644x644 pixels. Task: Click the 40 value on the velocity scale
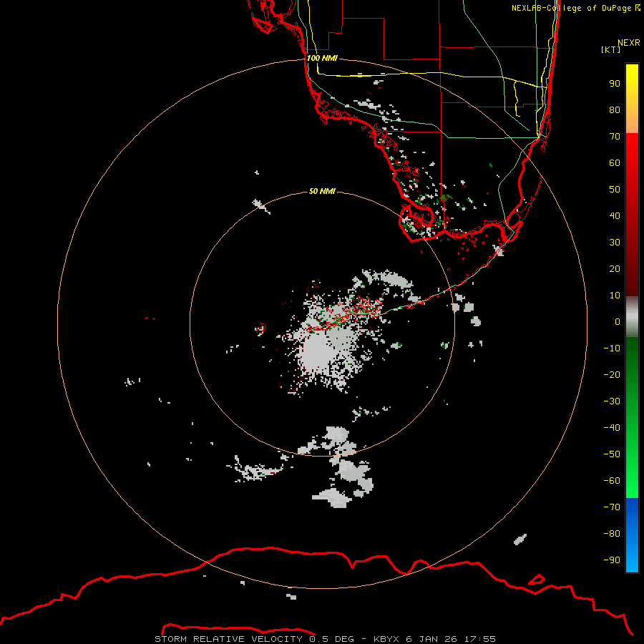coord(615,216)
